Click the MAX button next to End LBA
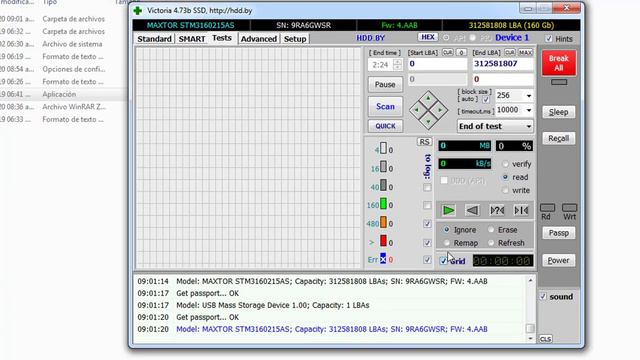The width and height of the screenshot is (640, 360). [x=525, y=53]
